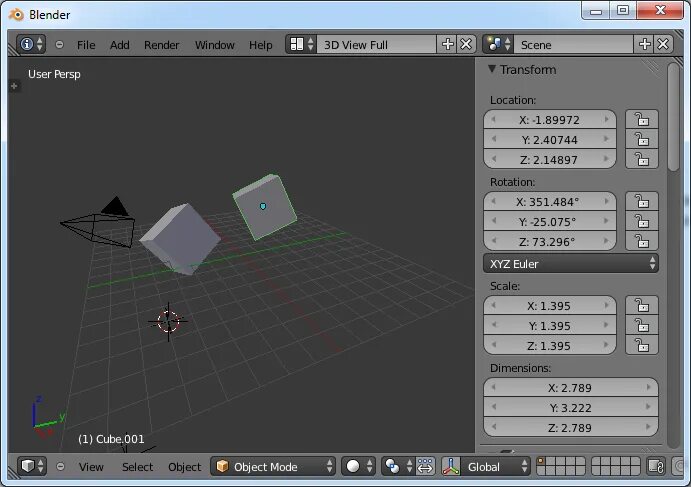The height and width of the screenshot is (487, 691).
Task: Toggle lock for Rotation X
Action: pyautogui.click(x=642, y=201)
